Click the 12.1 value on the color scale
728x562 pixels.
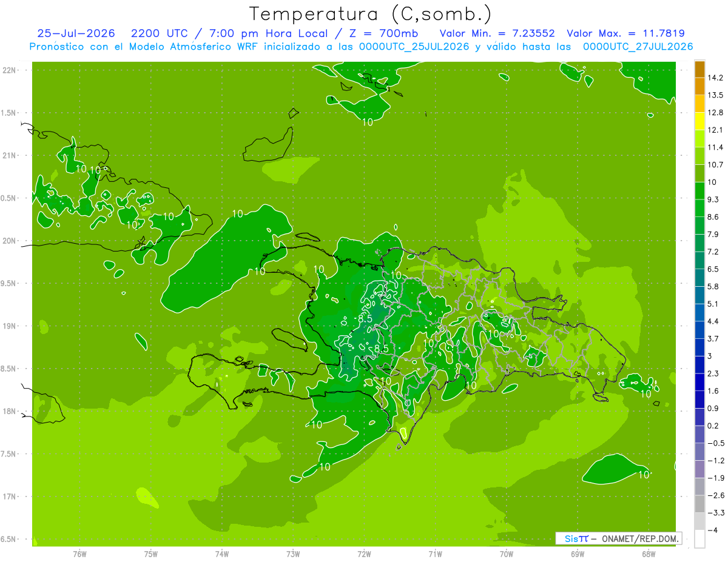tap(716, 130)
